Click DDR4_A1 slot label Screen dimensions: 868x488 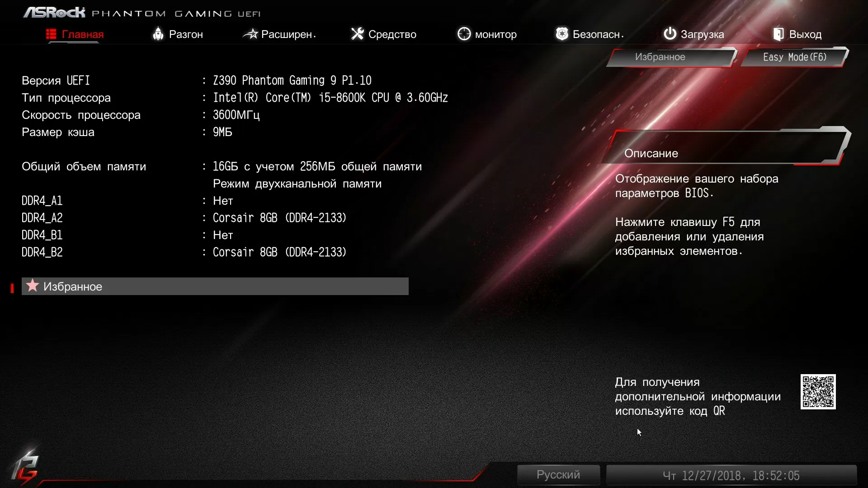click(42, 201)
